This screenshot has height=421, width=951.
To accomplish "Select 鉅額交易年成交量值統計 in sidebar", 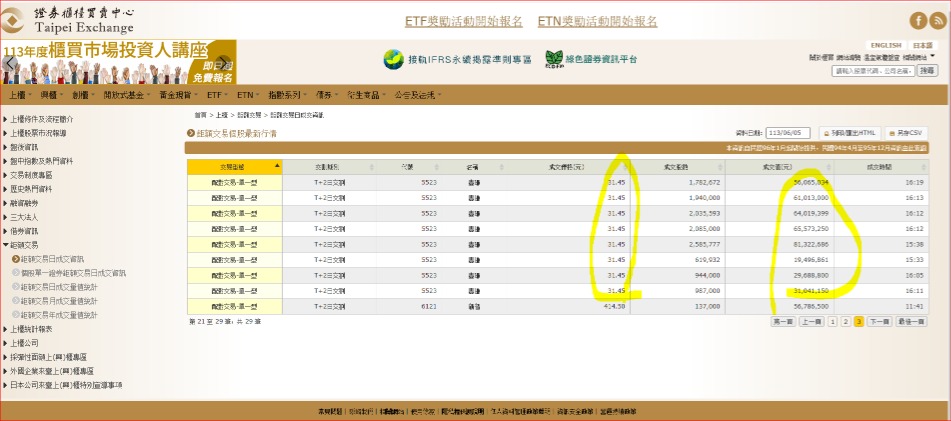I will pyautogui.click(x=59, y=315).
